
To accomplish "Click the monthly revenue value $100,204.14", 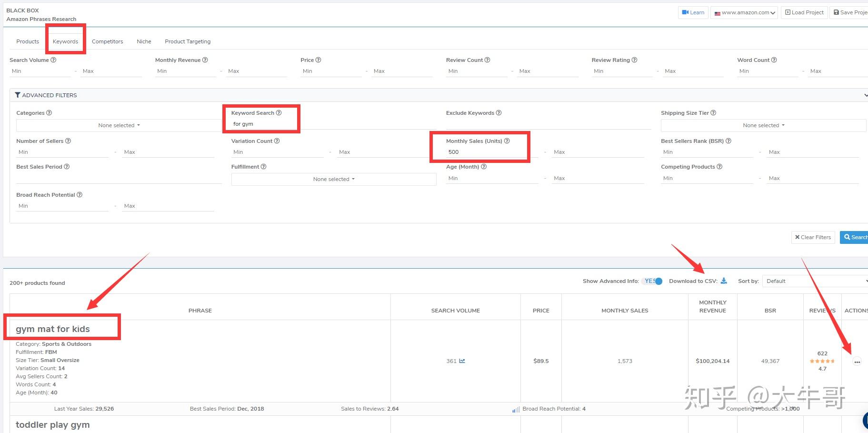I will click(713, 361).
